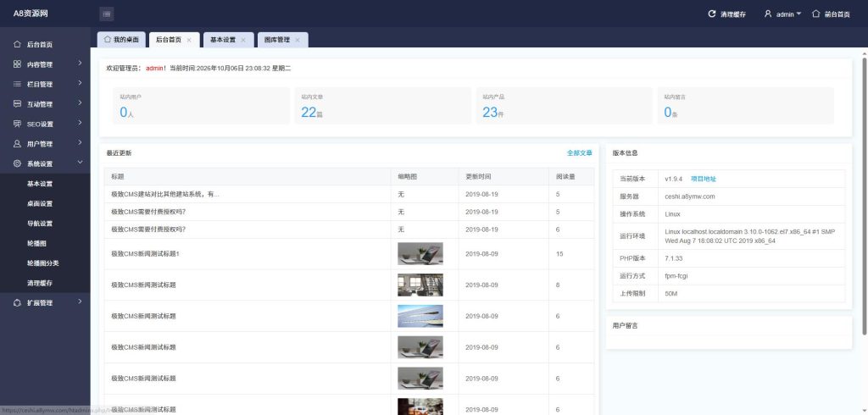868x415 pixels.
Task: Click the article title 极致CMS建站对比其他建站系统
Action: click(x=165, y=194)
